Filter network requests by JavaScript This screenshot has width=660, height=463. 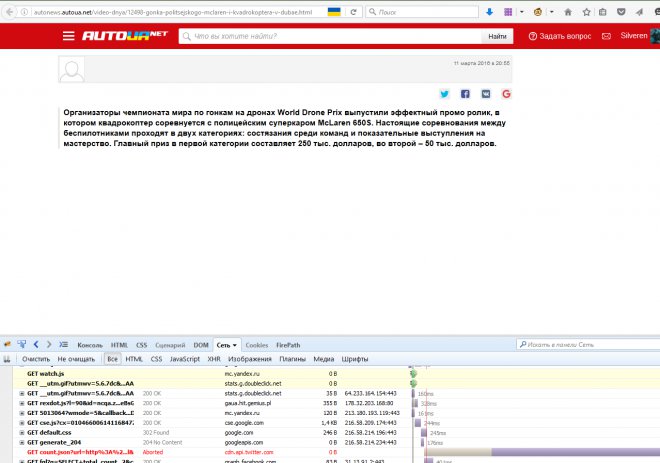184,358
